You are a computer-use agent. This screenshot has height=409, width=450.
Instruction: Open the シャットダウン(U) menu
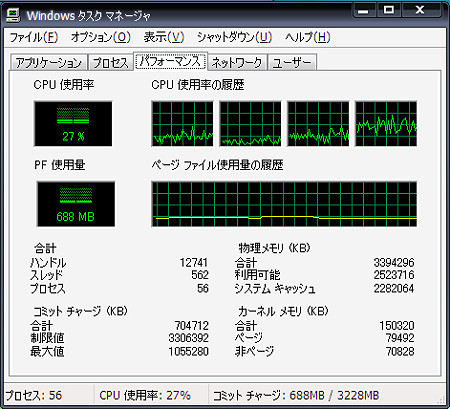234,37
